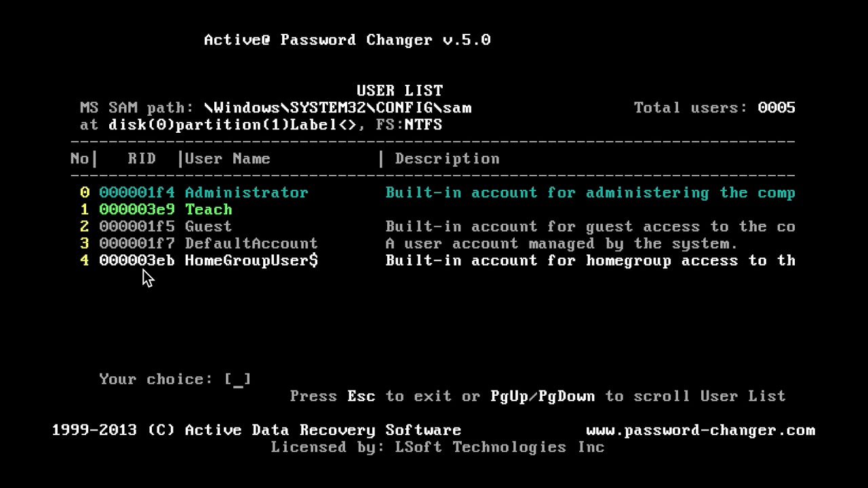868x488 pixels.
Task: Click the Administrator account description text
Action: (x=590, y=192)
